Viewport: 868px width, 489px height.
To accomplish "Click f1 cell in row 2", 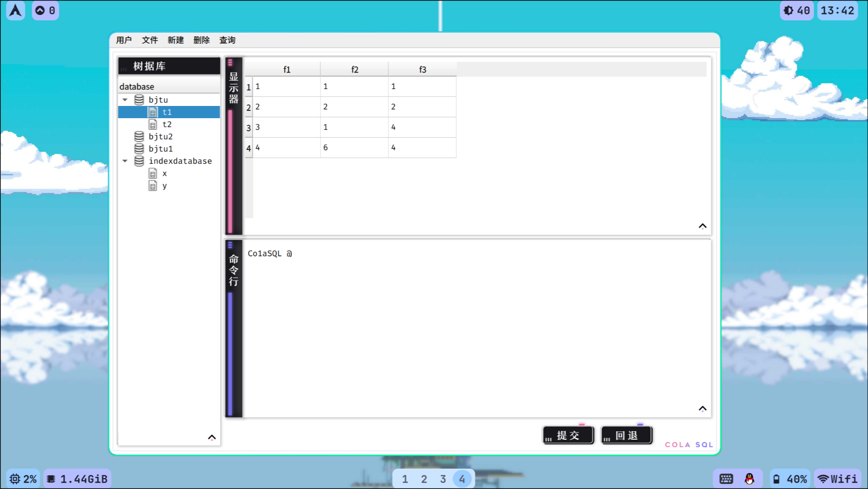I will [x=286, y=107].
